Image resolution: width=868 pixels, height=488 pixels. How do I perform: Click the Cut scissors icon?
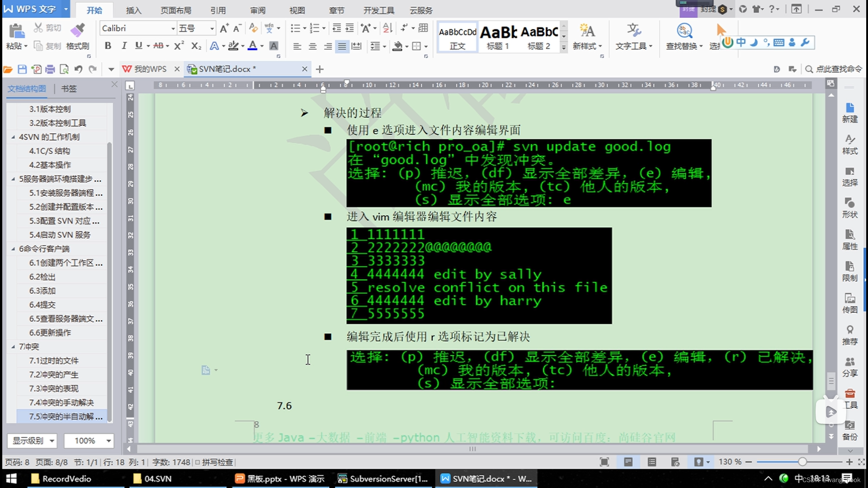38,28
